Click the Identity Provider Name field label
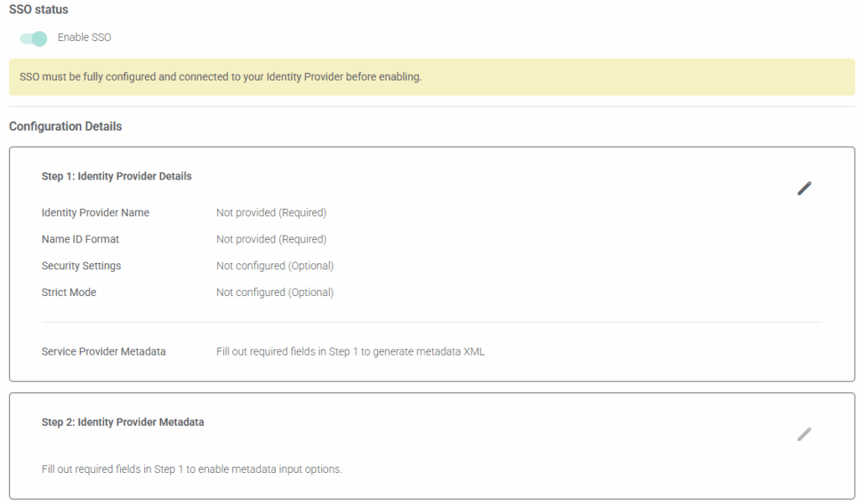Screen dimensions: 859x504 pyautogui.click(x=96, y=213)
